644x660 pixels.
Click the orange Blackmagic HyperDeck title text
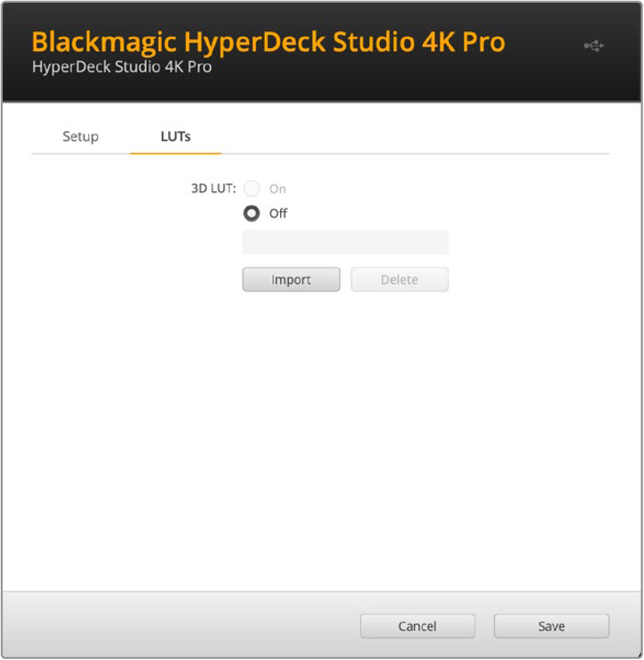pyautogui.click(x=268, y=42)
